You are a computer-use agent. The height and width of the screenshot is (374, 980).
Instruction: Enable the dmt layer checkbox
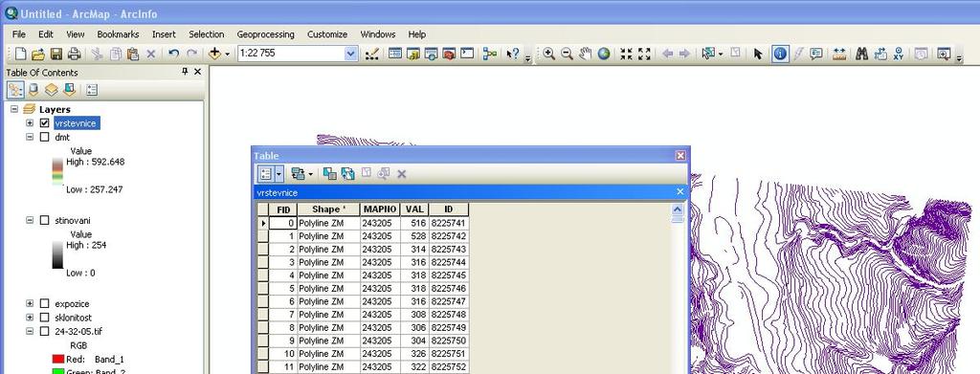[44, 137]
